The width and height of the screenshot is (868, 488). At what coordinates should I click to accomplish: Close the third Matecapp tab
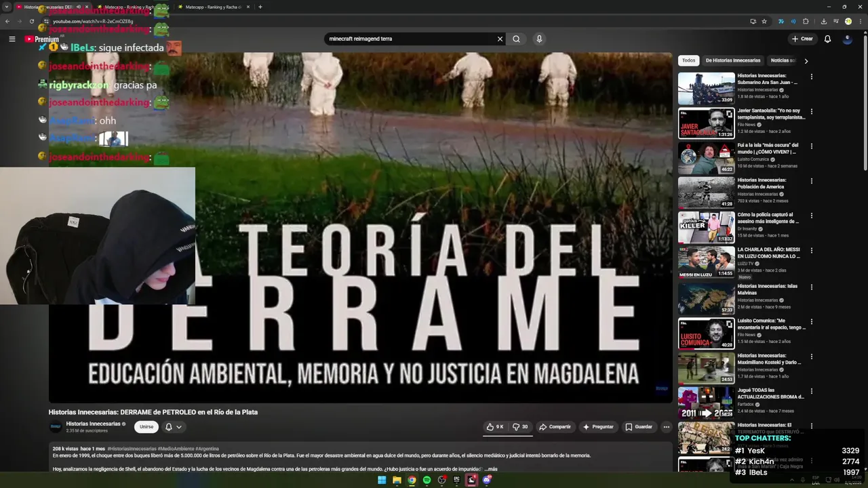click(248, 7)
